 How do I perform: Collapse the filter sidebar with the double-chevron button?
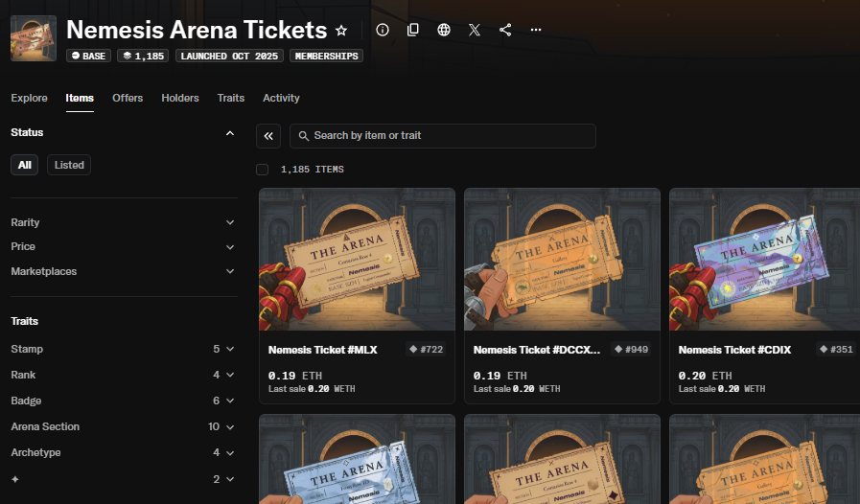point(268,136)
